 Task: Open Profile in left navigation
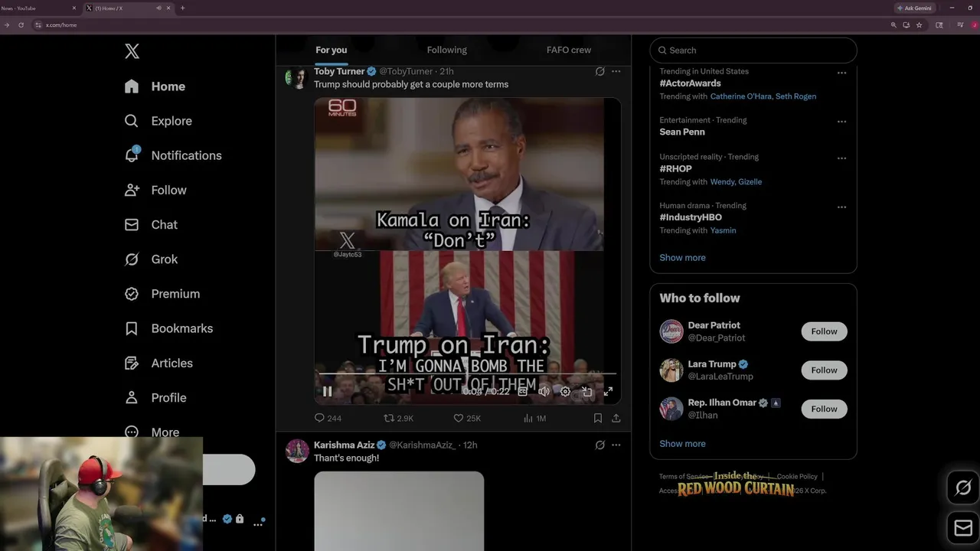pos(155,398)
